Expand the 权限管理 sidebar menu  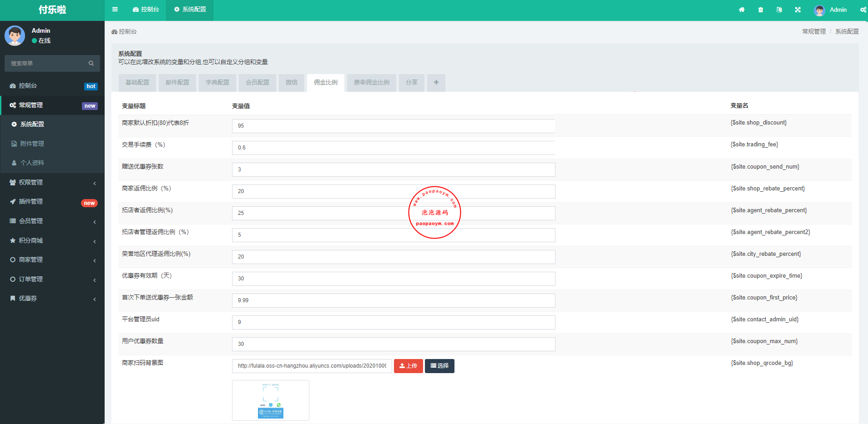click(x=52, y=182)
